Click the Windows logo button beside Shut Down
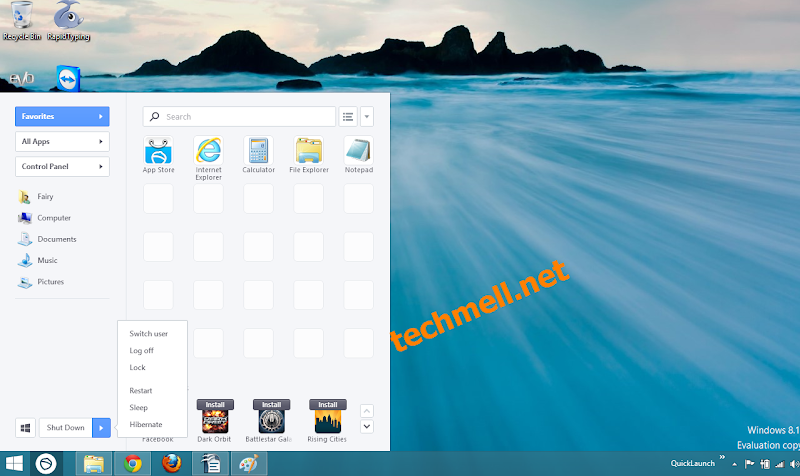Image resolution: width=800 pixels, height=476 pixels. pyautogui.click(x=25, y=428)
